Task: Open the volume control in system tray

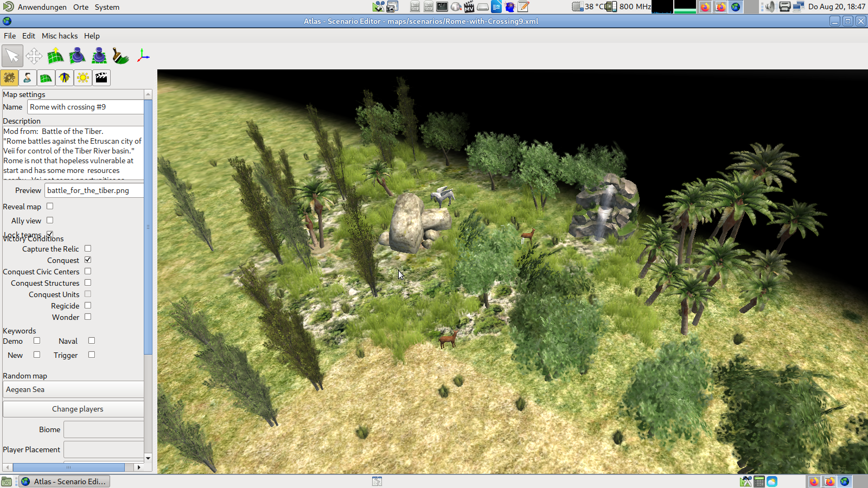Action: (x=769, y=7)
